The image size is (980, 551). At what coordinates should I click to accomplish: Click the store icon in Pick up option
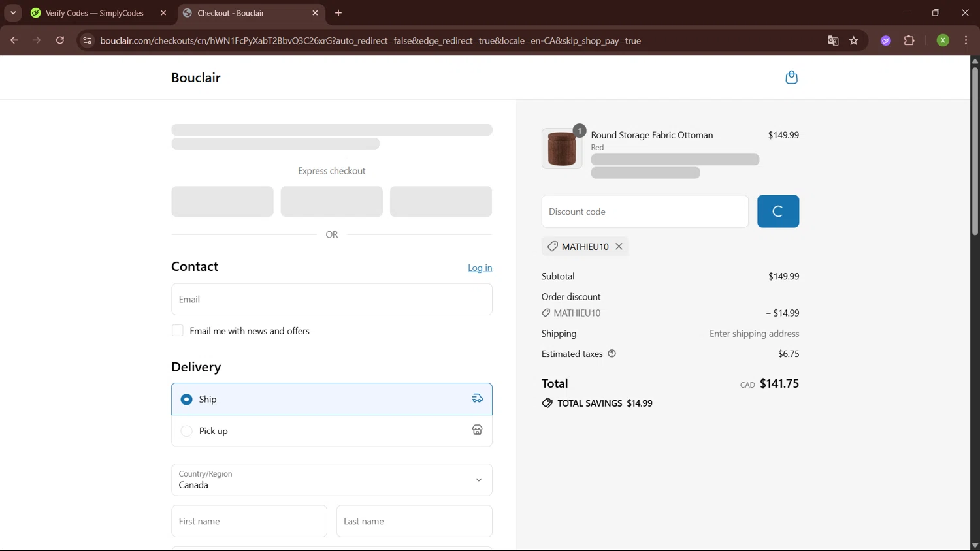pos(478,430)
